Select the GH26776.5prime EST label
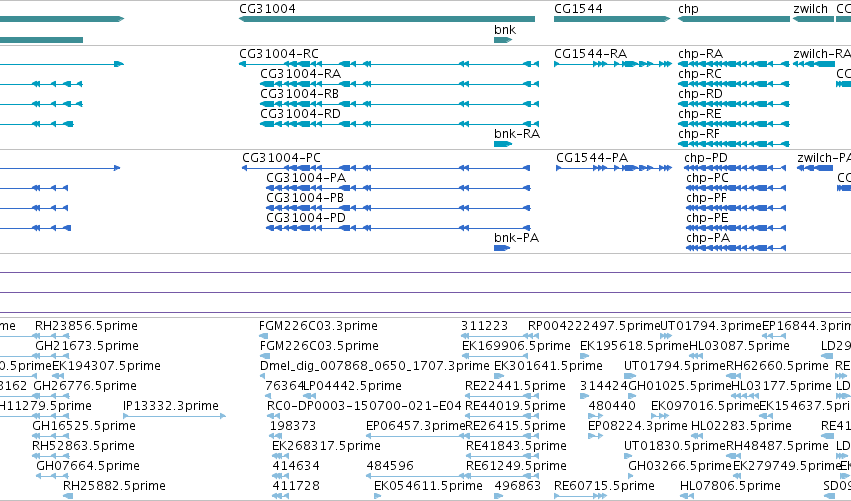 (85, 386)
